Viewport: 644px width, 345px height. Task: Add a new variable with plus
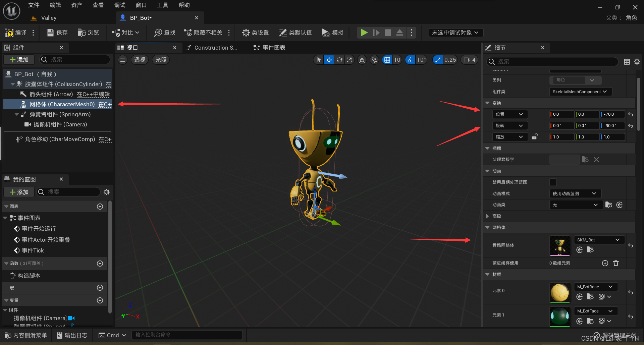coord(100,300)
